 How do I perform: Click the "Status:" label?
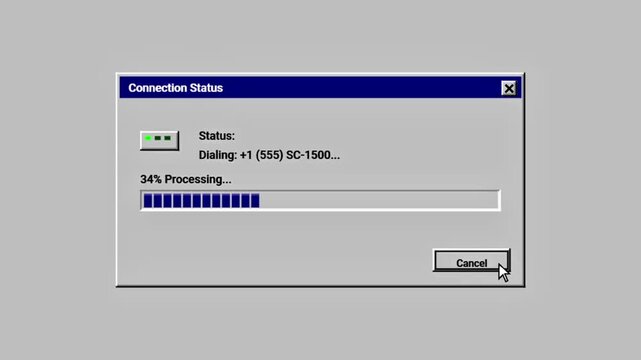pyautogui.click(x=217, y=136)
